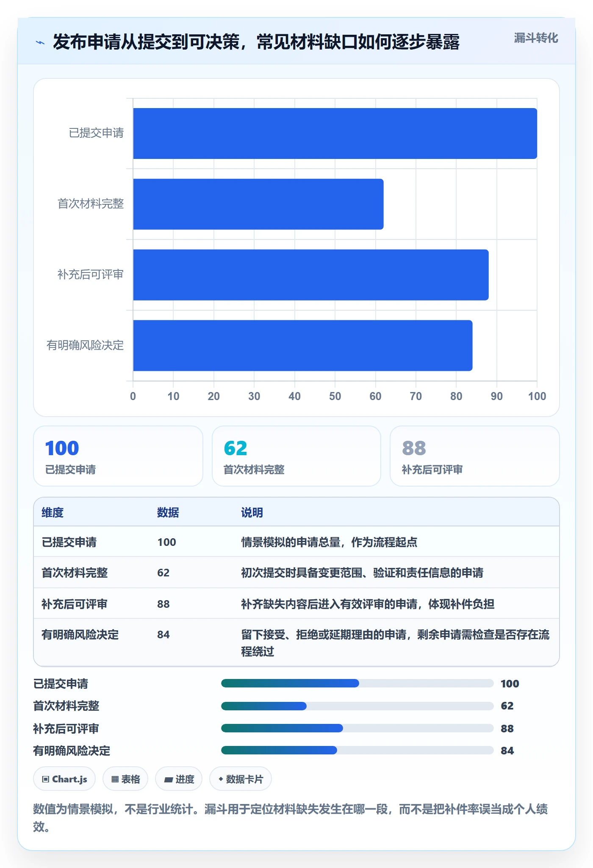593x868 pixels.
Task: Click description starting with 留下接受、拒绝或延期
Action: pos(395,643)
